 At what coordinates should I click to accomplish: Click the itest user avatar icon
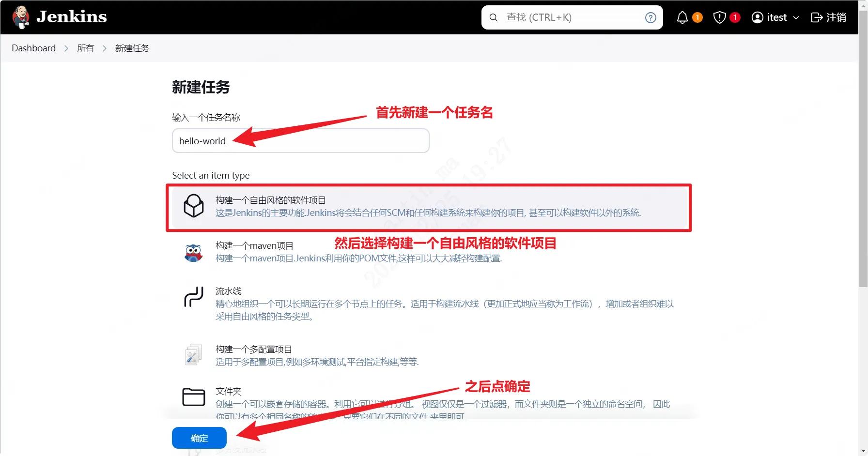[x=757, y=17]
